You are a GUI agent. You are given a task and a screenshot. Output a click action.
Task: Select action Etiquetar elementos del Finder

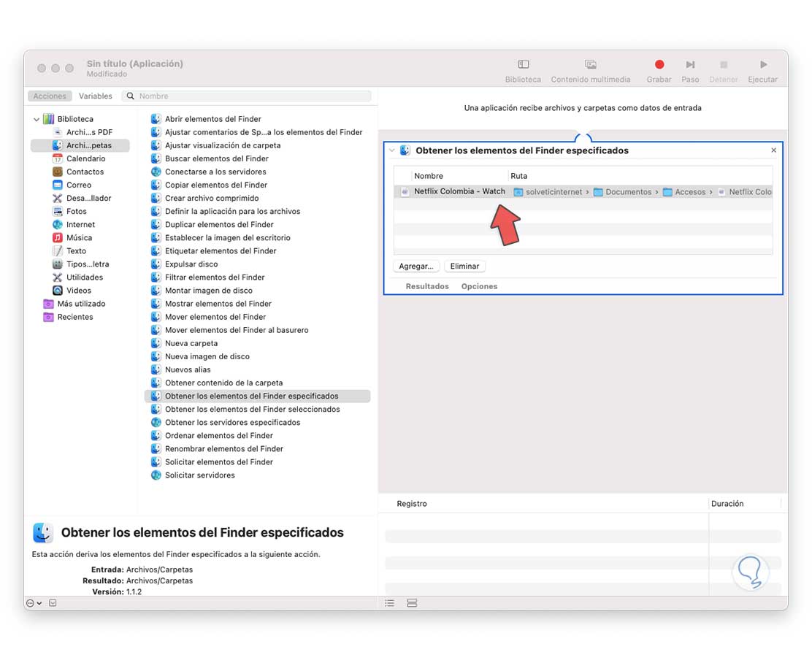click(214, 251)
